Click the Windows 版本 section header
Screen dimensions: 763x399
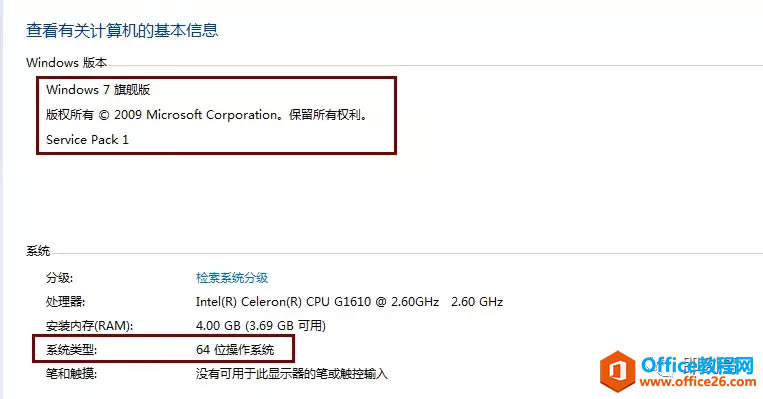coord(66,62)
